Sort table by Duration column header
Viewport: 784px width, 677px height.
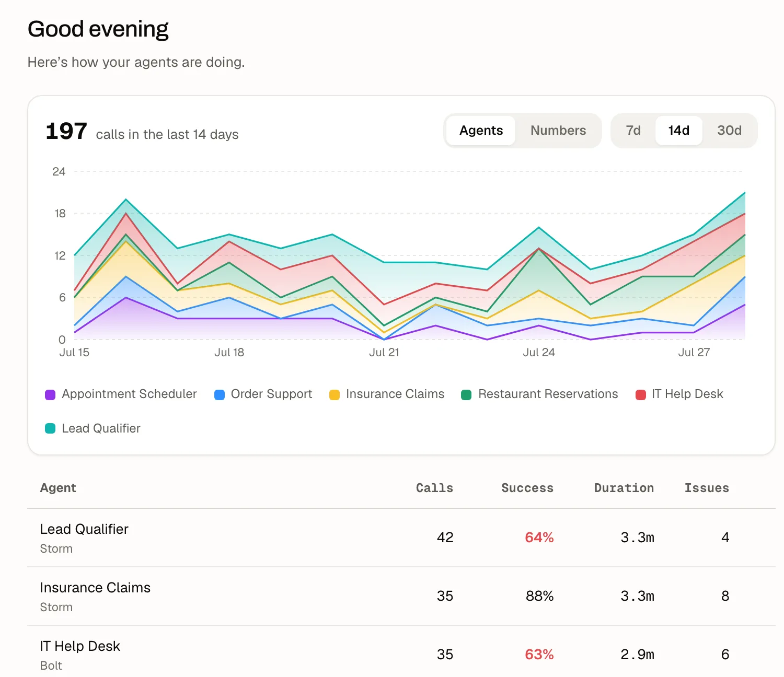[x=624, y=488]
